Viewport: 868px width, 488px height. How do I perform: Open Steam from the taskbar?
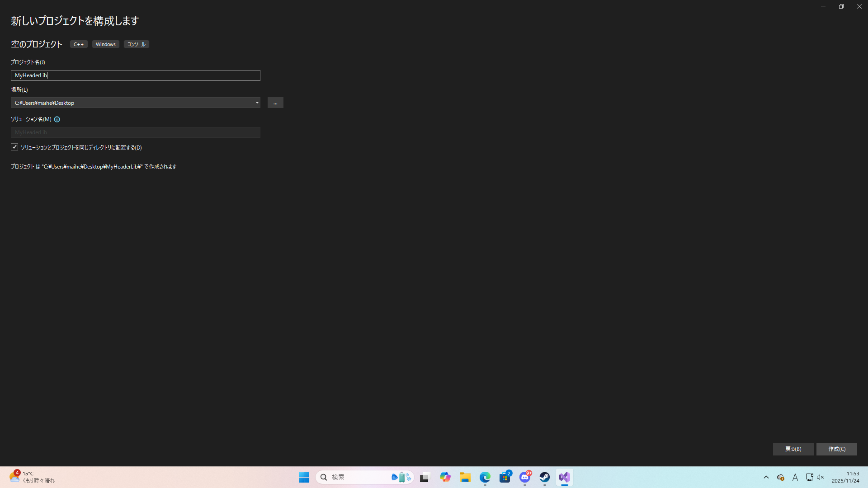point(544,477)
